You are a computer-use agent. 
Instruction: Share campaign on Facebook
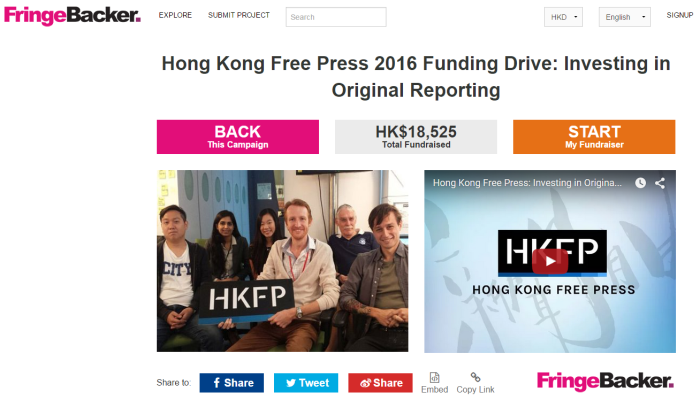coord(232,383)
